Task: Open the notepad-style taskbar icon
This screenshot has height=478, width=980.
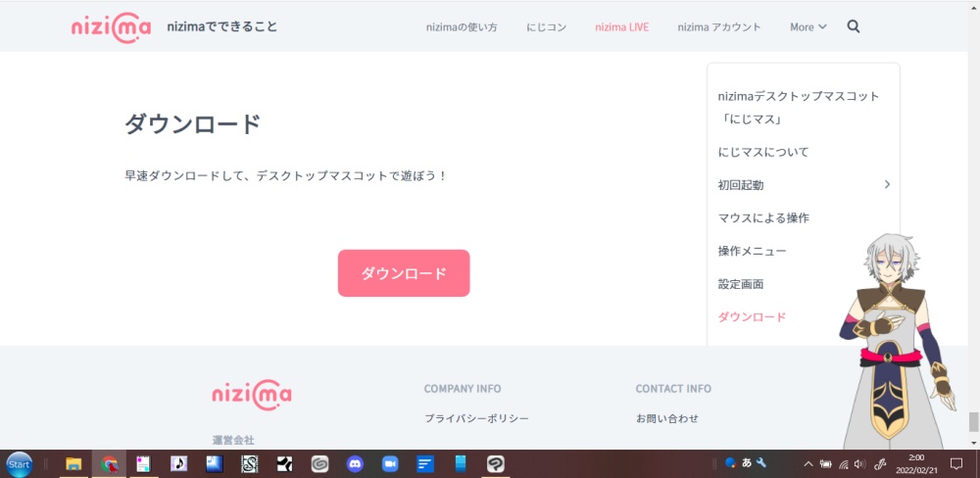Action: 144,463
